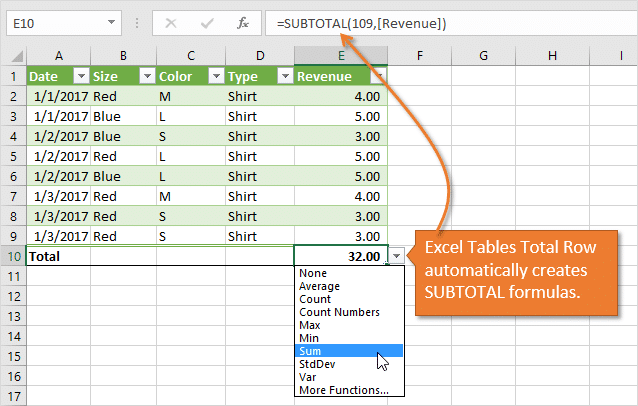Pick Max from the totals list
638x406 pixels.
pyautogui.click(x=308, y=325)
